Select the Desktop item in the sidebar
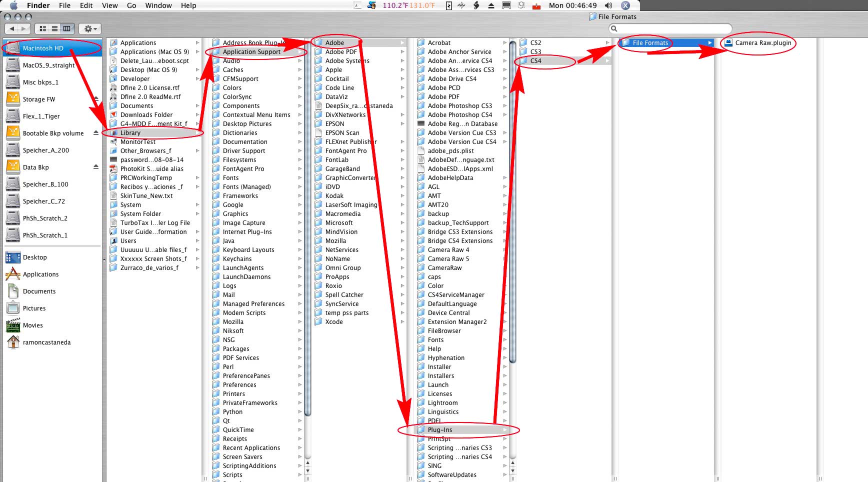 [34, 257]
